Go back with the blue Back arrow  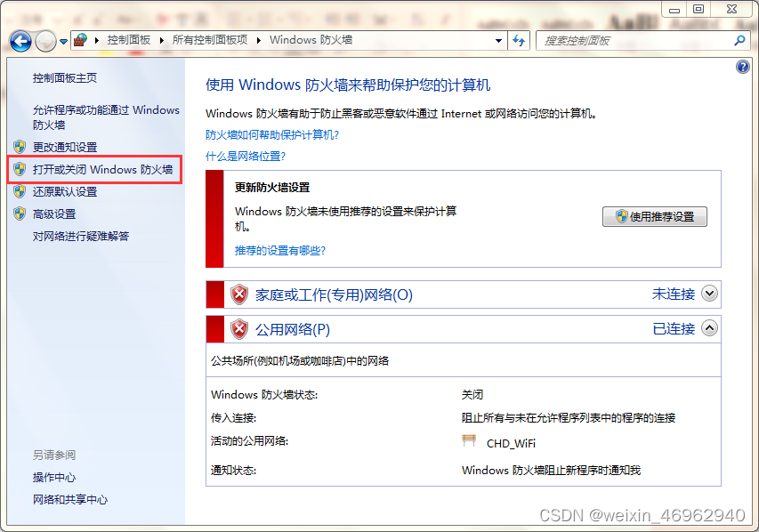[x=20, y=41]
